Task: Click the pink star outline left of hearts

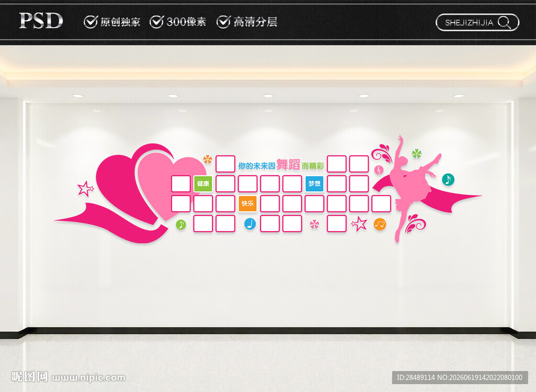Action: (85, 188)
